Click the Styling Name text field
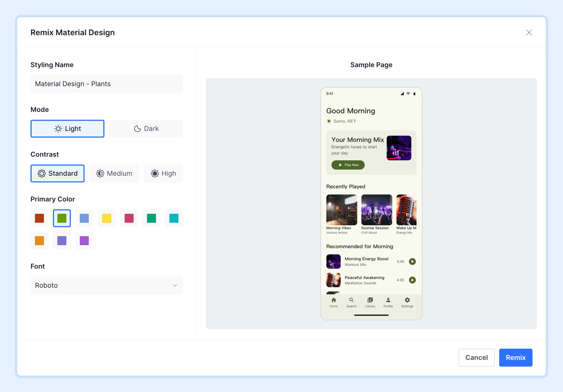 point(106,84)
